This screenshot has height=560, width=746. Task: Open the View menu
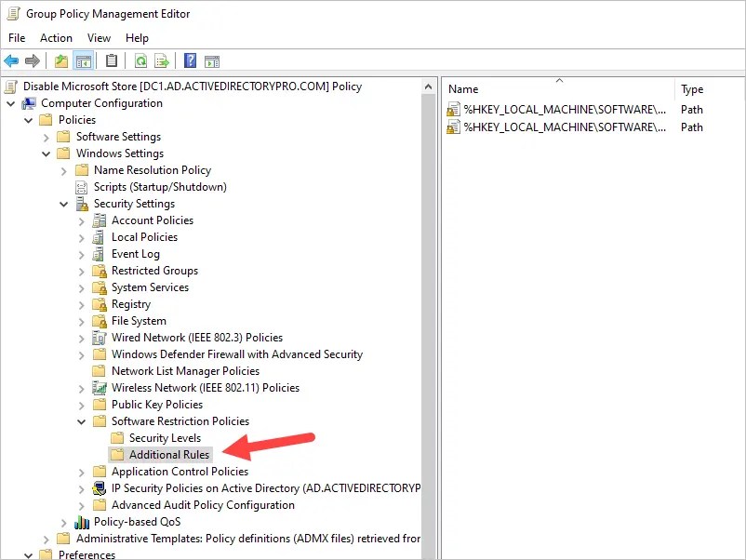[x=99, y=38]
